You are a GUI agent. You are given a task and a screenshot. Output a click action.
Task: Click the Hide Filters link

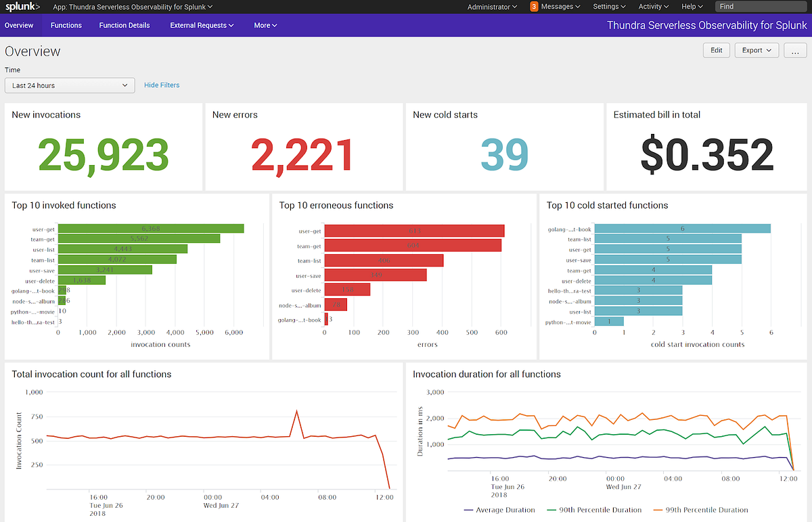pos(161,85)
